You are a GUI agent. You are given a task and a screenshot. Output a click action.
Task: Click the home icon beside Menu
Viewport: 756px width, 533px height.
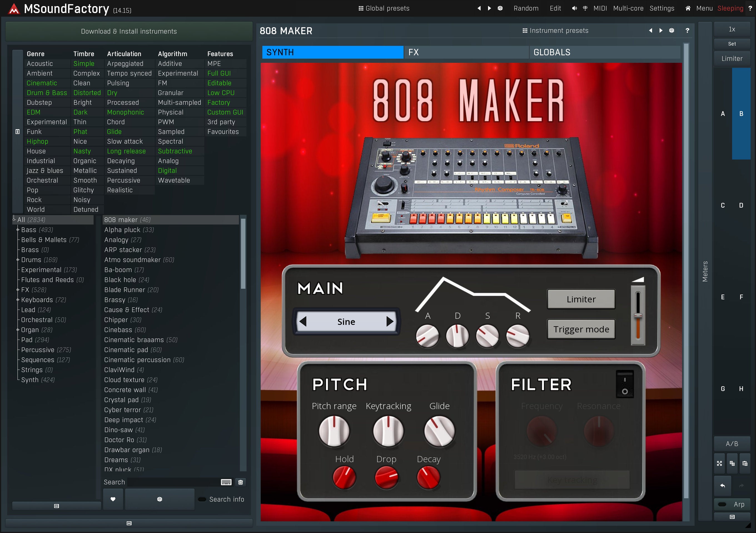coord(688,9)
